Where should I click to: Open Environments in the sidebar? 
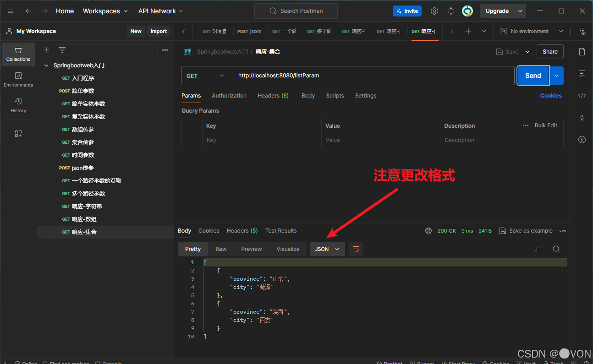[18, 80]
